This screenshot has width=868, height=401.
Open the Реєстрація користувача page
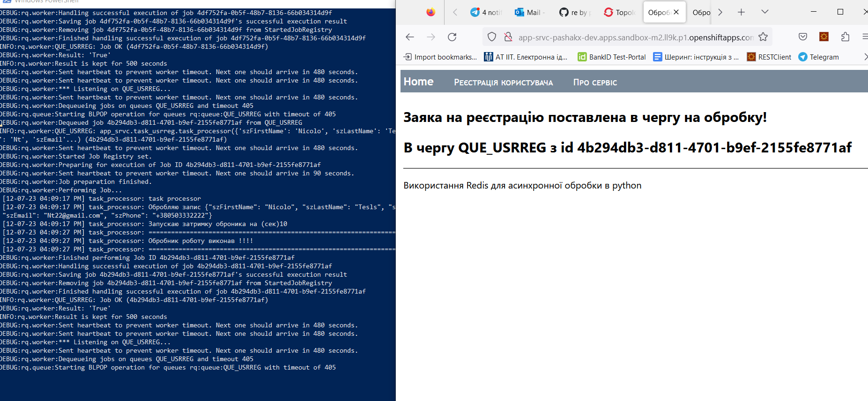tap(503, 83)
